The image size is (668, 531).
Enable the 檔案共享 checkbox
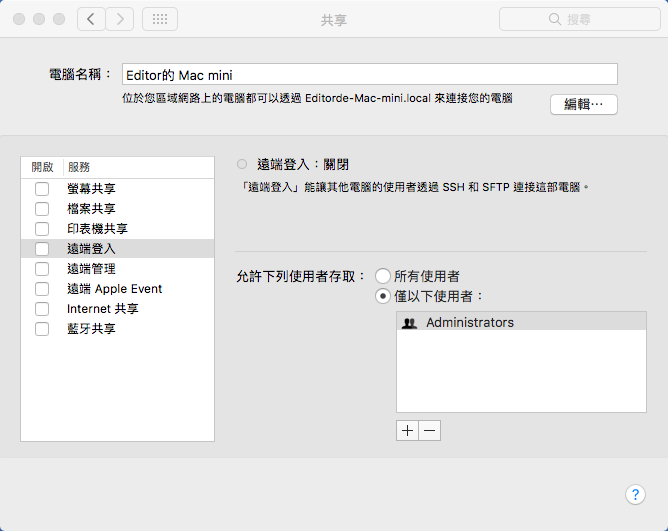(42, 209)
